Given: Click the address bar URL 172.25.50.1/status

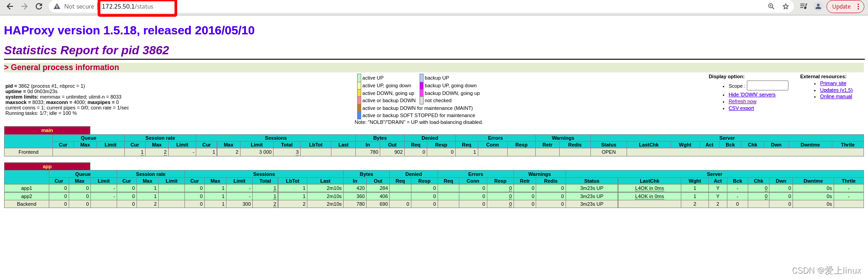Looking at the screenshot, I should pyautogui.click(x=127, y=6).
